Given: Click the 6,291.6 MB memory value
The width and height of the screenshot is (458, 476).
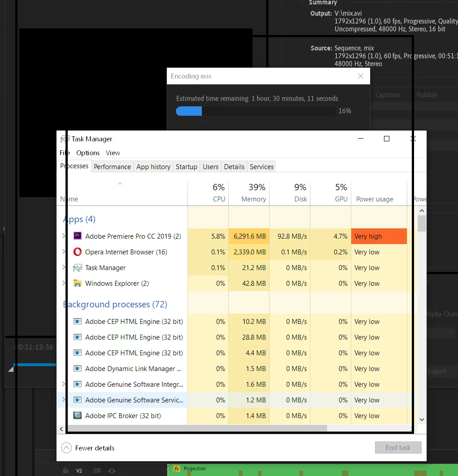Looking at the screenshot, I should point(249,236).
